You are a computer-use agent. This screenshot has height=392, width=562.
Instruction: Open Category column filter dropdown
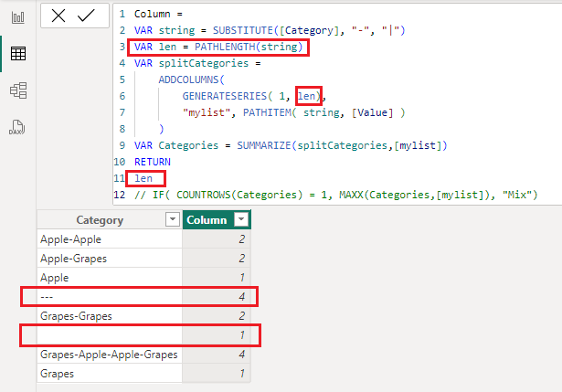point(173,219)
